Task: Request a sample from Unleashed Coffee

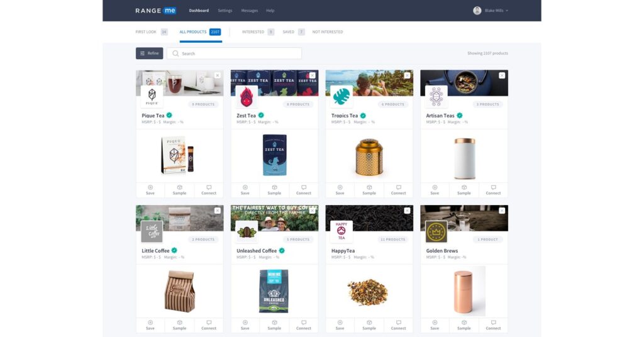Action: (274, 325)
